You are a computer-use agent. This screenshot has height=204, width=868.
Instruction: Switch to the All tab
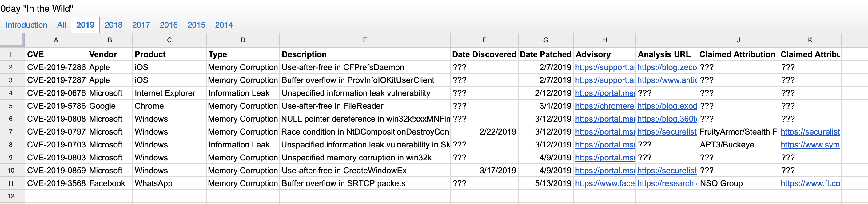coord(61,25)
